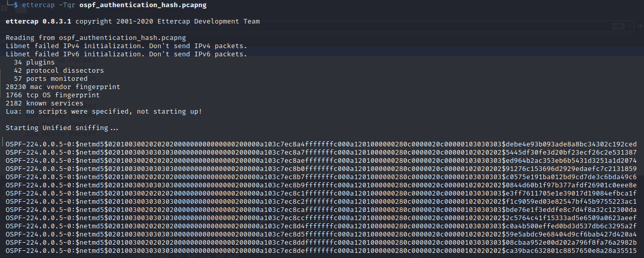Click the Libnet failed IPv4 initialization line
The width and height of the screenshot is (644, 258).
(126, 46)
